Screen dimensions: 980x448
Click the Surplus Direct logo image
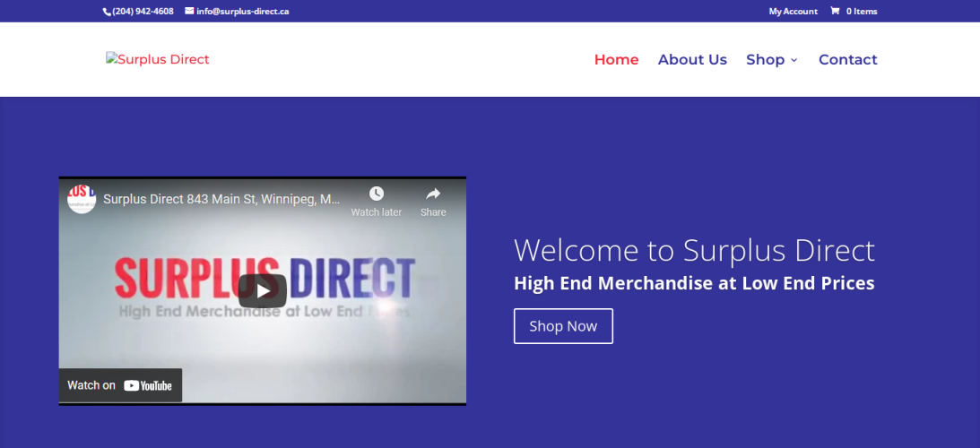[158, 59]
